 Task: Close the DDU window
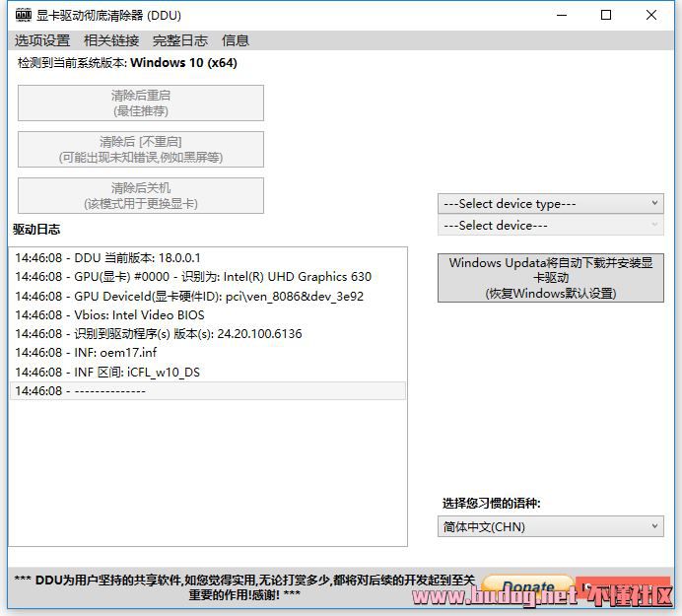pyautogui.click(x=651, y=15)
